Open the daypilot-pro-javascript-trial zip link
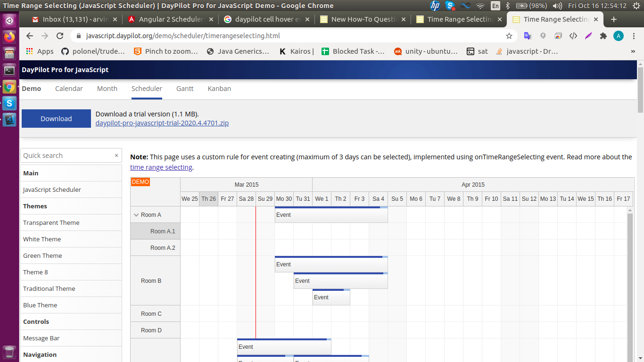 (162, 123)
